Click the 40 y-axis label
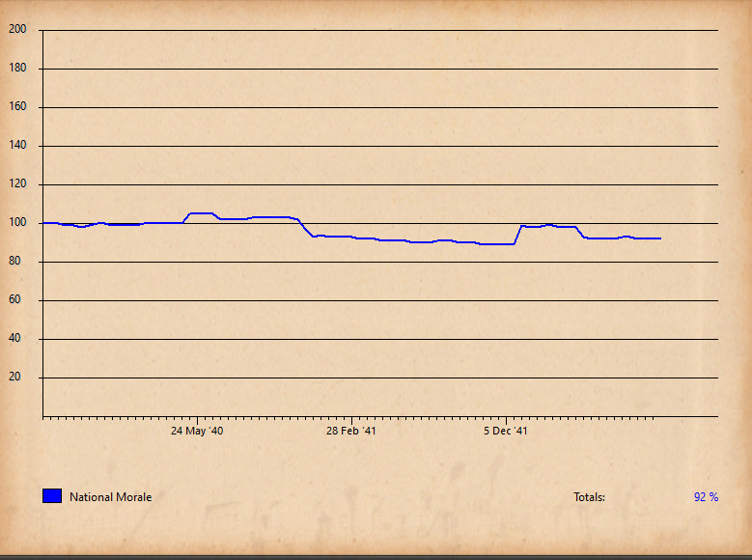The height and width of the screenshot is (560, 752). click(x=14, y=338)
